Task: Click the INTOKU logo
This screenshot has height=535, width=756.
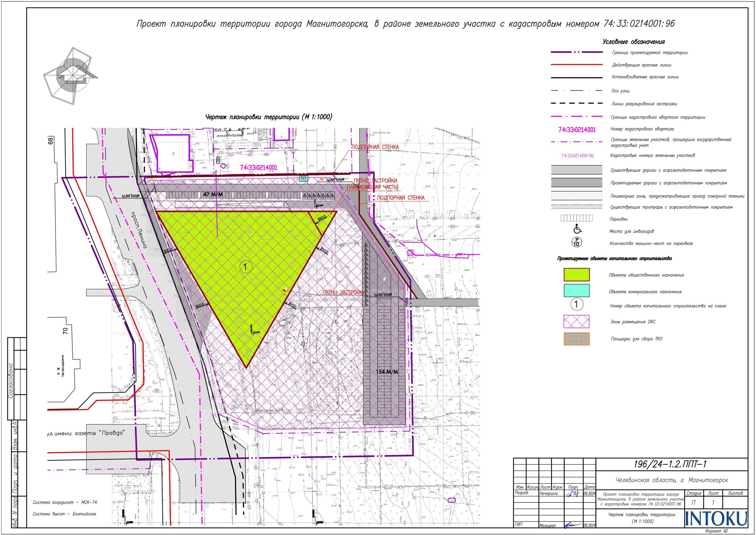Action: pos(716,519)
